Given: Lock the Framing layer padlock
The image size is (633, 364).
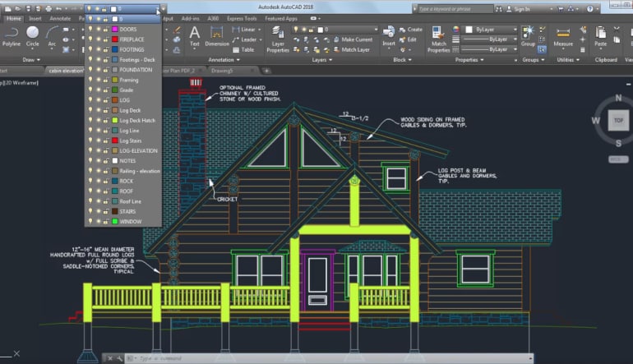Looking at the screenshot, I should tap(106, 80).
